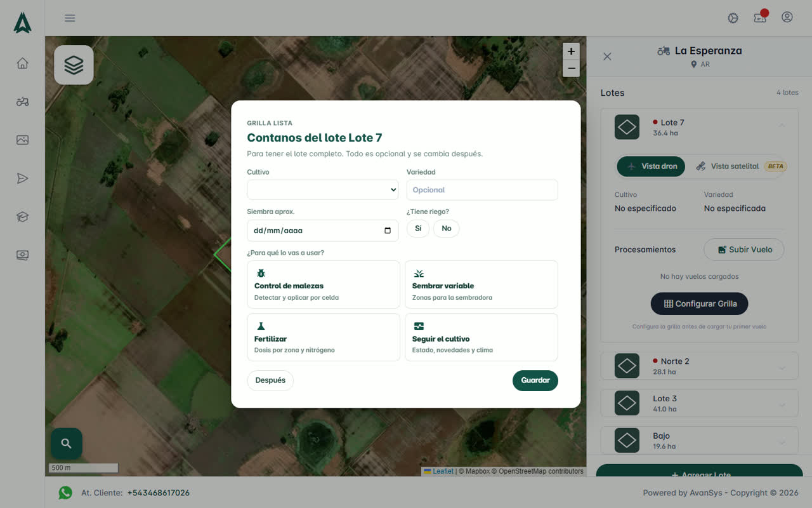Switch to Vista dron tab

point(651,166)
